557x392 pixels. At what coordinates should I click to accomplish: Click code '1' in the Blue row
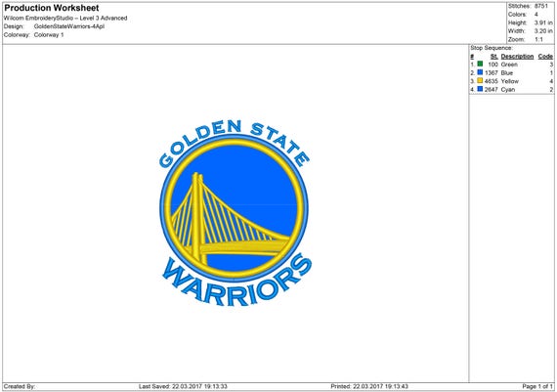point(551,73)
